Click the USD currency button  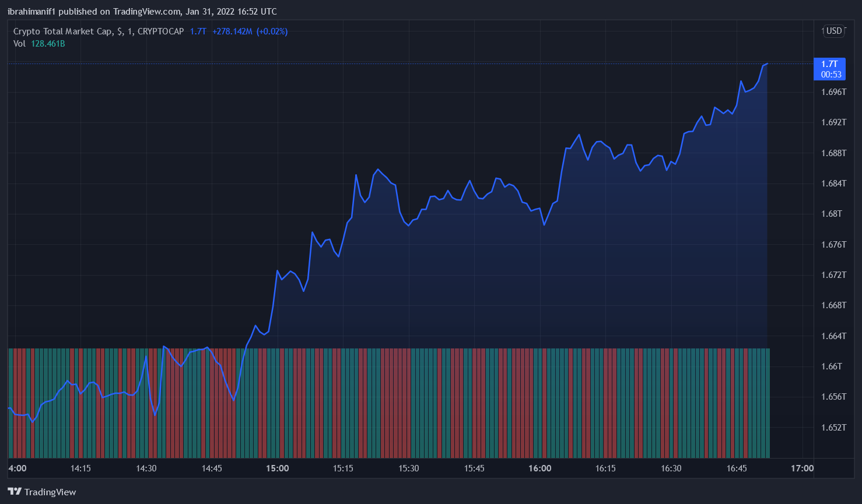pyautogui.click(x=834, y=31)
